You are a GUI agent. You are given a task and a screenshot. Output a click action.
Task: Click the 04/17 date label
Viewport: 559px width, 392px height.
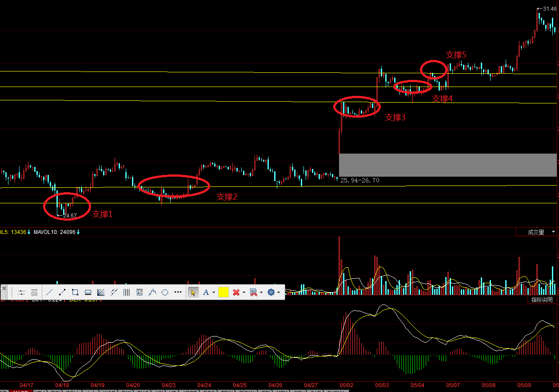27,385
